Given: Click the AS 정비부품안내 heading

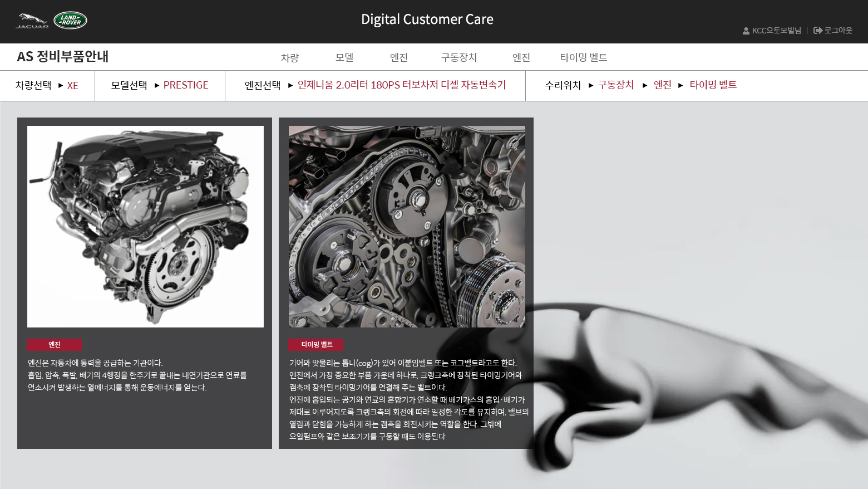Looking at the screenshot, I should click(62, 57).
